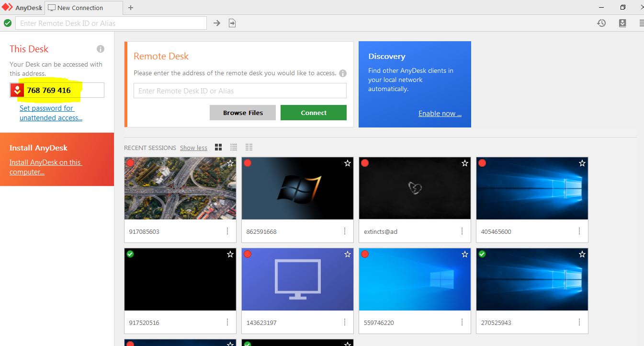Open the main hamburger menu
Viewport: 644px width, 346px height.
[642, 23]
